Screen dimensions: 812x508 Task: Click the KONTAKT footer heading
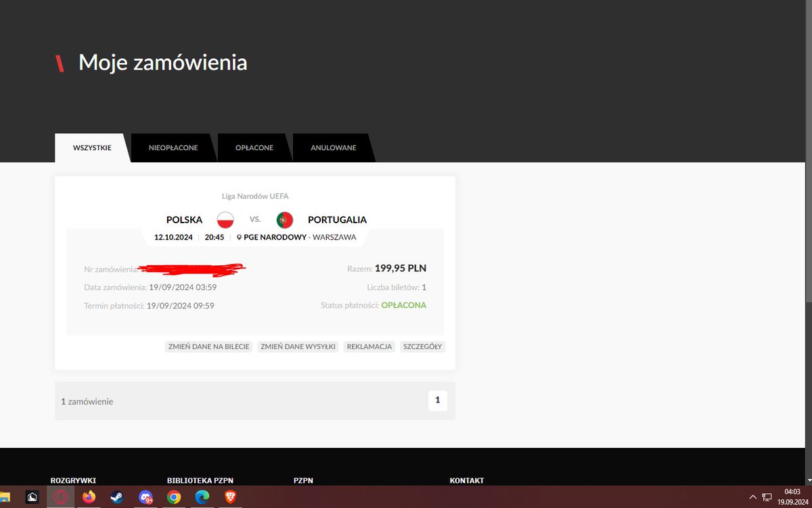coord(467,480)
